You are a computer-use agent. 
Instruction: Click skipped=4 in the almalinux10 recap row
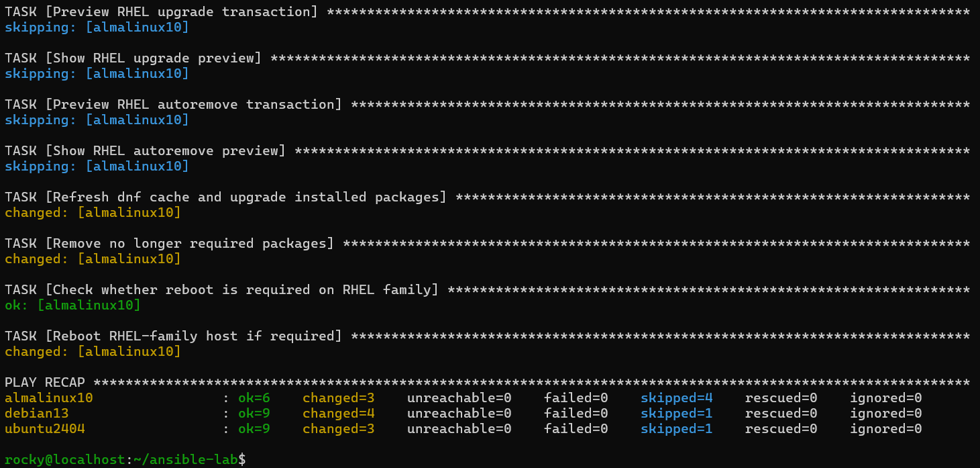676,398
